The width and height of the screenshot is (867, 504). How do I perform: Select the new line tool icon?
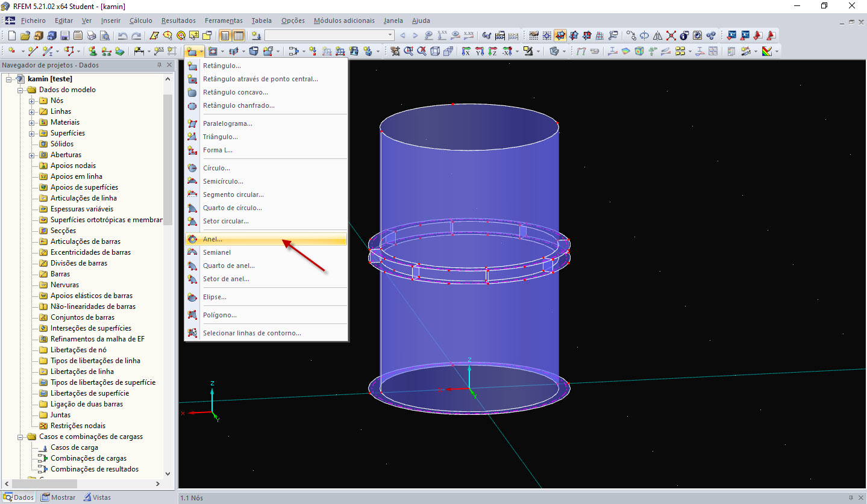[33, 51]
